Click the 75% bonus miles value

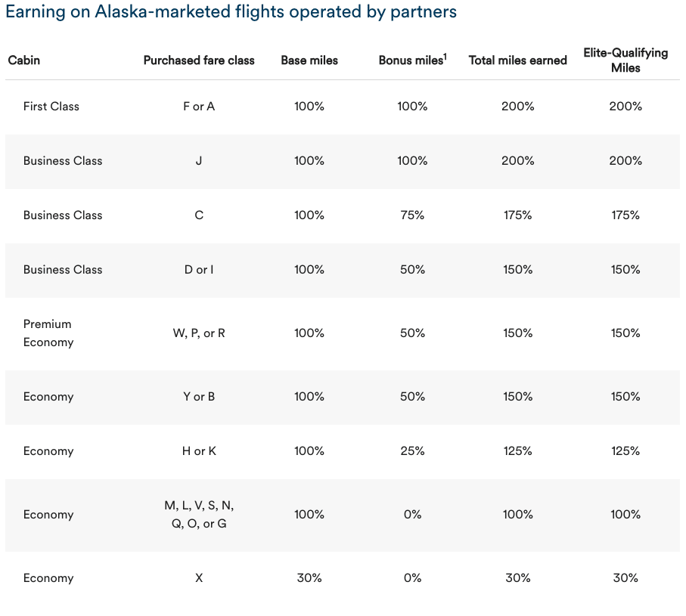[x=412, y=215]
